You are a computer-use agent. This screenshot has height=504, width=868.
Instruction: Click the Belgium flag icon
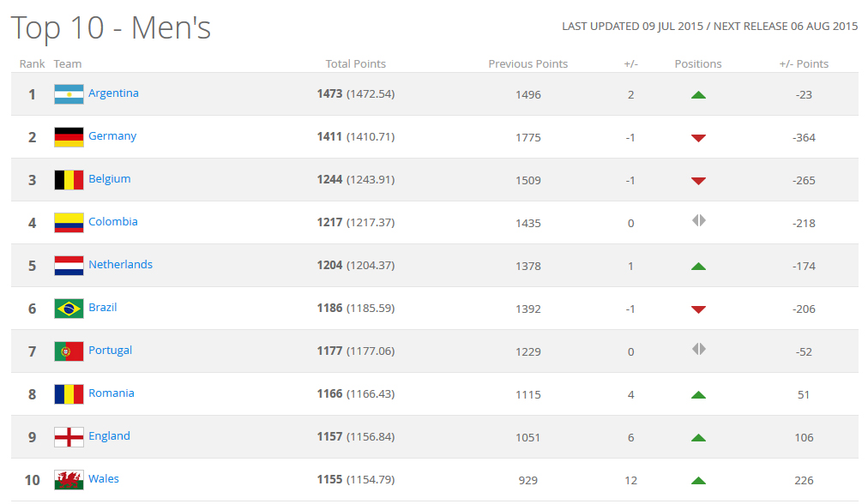click(69, 180)
